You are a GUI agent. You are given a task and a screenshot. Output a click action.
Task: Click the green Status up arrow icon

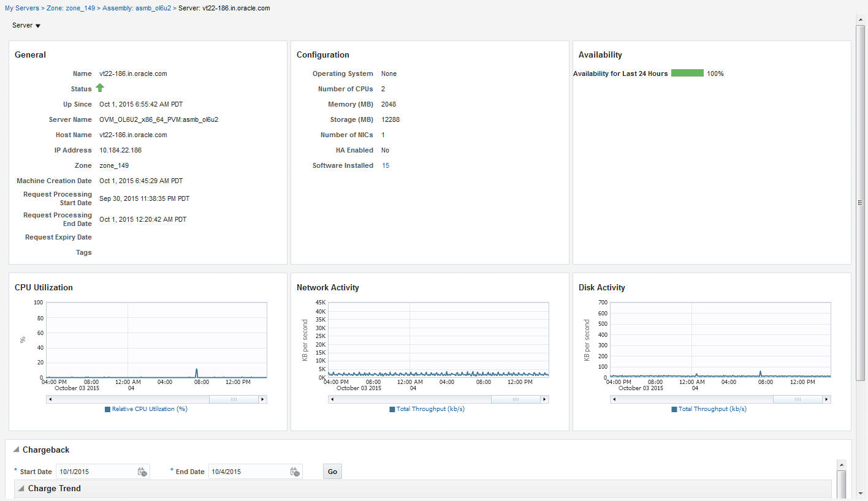(x=100, y=88)
